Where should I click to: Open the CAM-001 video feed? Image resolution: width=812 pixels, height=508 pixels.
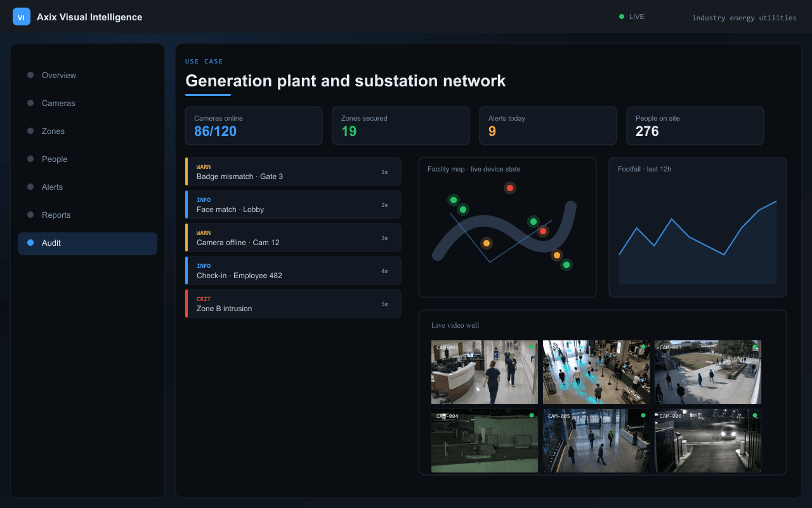(x=485, y=372)
